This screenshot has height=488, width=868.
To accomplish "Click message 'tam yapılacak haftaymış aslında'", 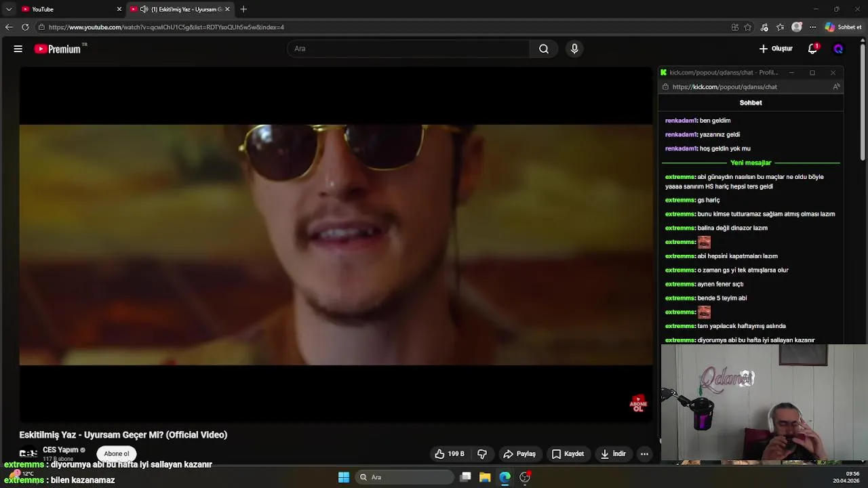I will click(x=741, y=326).
